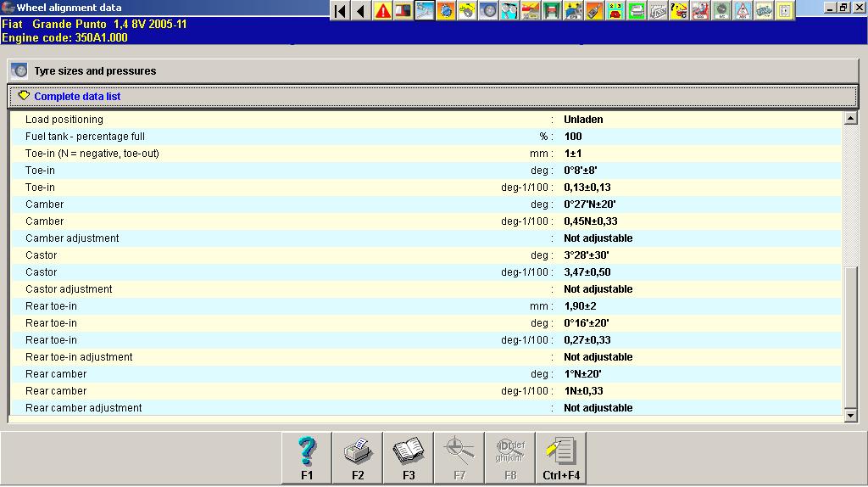
Task: Open the Ctrl+F4 notes editor button
Action: (561, 457)
